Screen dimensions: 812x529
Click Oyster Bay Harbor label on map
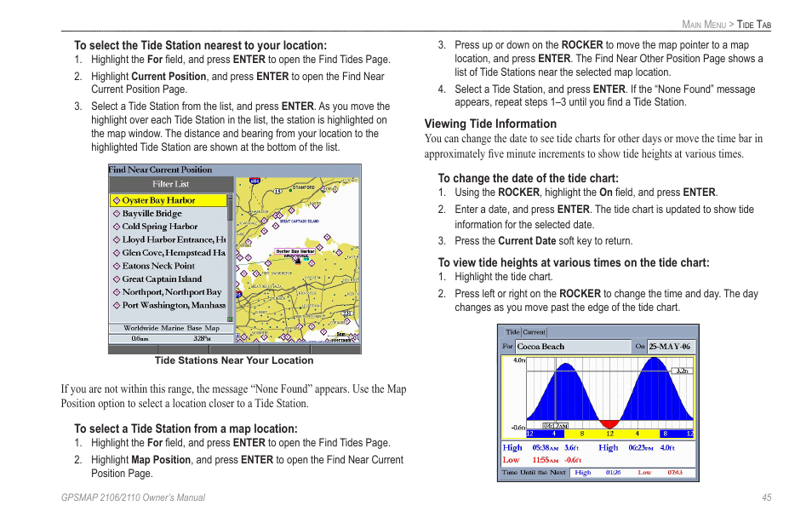pos(294,252)
